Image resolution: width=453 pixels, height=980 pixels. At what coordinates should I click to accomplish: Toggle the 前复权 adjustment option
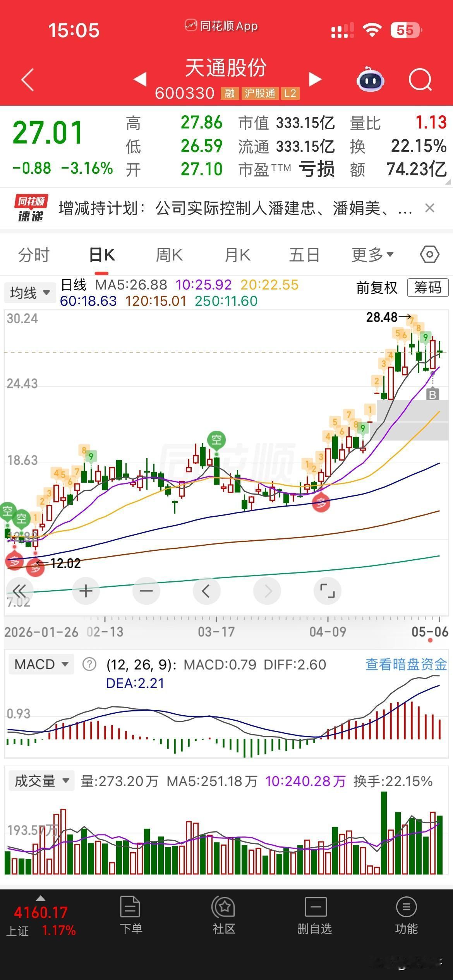tap(377, 288)
